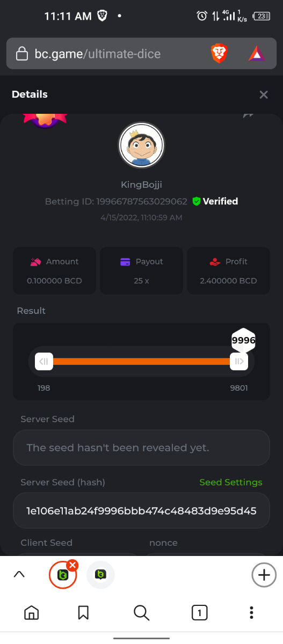283x644 pixels.
Task: Open KingBojji's profile avatar
Action: [x=141, y=145]
